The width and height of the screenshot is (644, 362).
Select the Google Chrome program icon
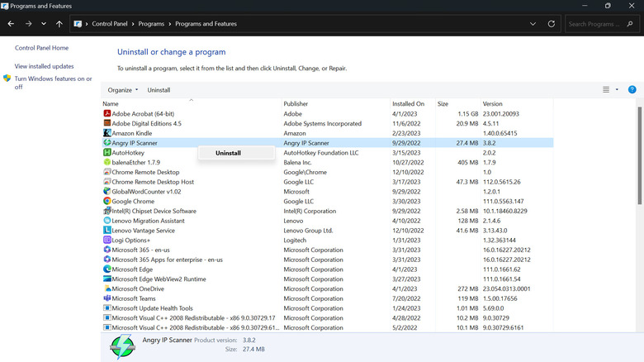[107, 201]
